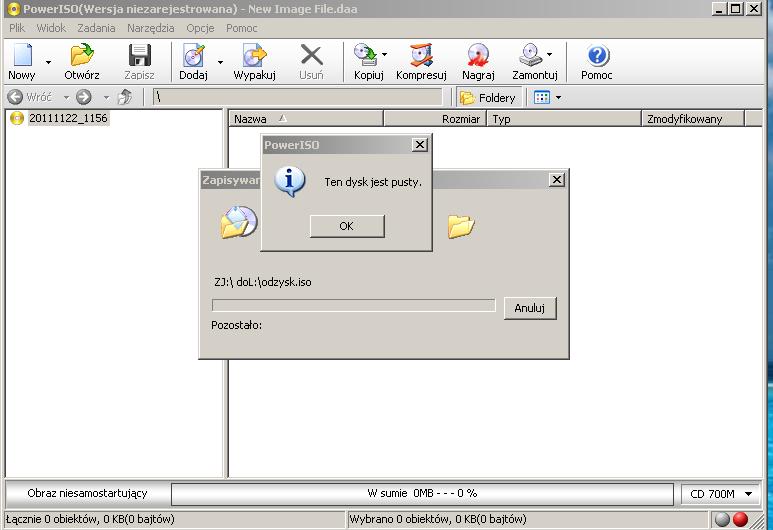Image resolution: width=773 pixels, height=530 pixels.
Task: Click the gray status indicator light
Action: pos(722,519)
